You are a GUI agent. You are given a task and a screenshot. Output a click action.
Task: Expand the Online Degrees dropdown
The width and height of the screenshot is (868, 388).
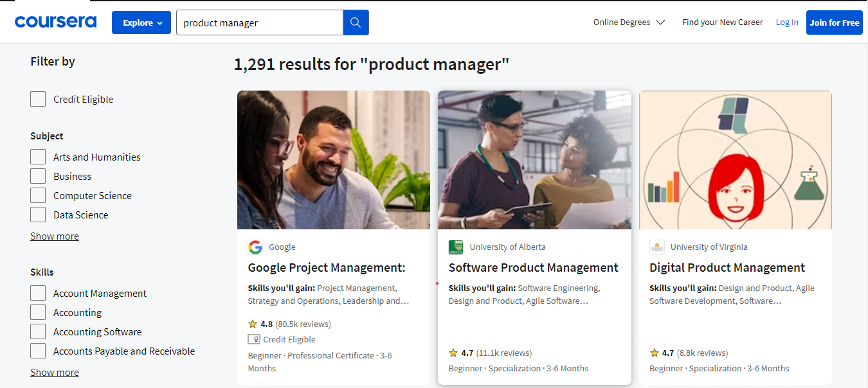[629, 22]
